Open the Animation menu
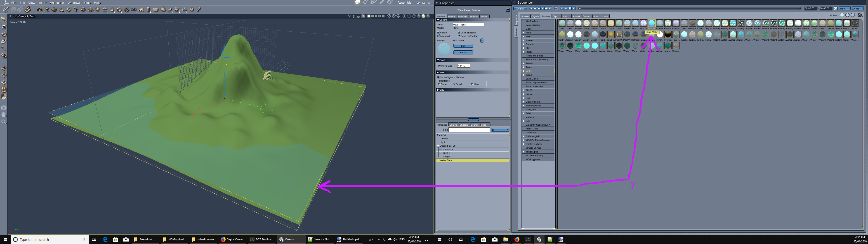This screenshot has height=244, width=868. click(x=57, y=3)
